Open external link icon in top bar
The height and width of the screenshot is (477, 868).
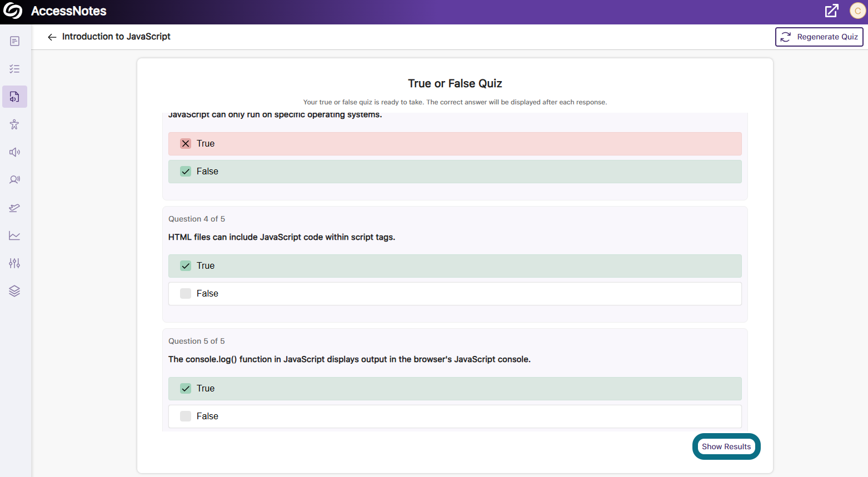click(x=832, y=11)
